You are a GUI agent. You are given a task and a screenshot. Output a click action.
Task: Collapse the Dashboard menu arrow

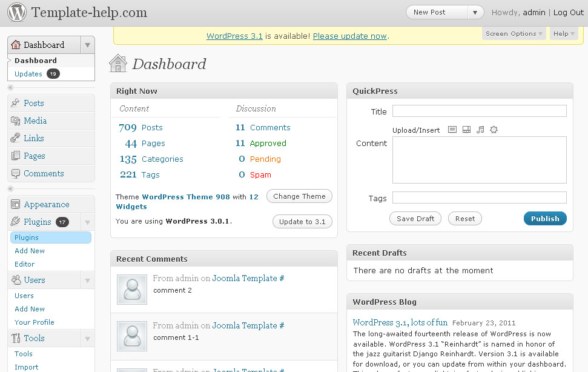coord(88,45)
